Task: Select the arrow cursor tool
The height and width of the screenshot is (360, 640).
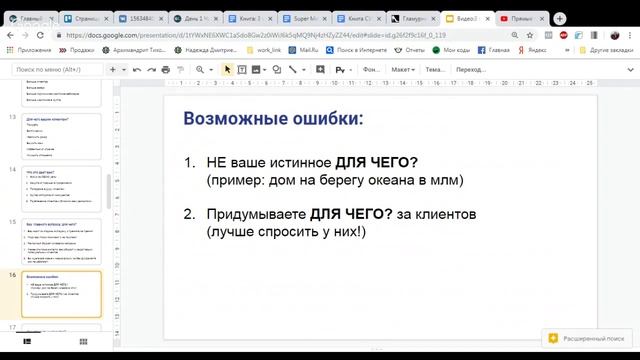Action: [227, 70]
